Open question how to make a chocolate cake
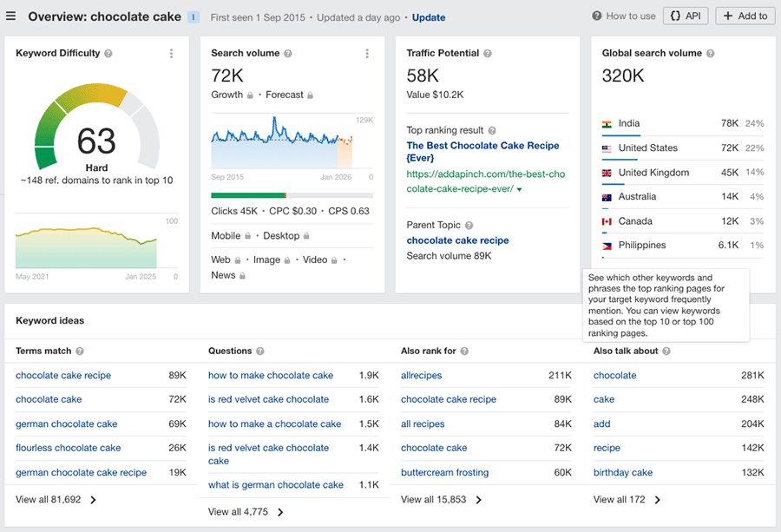 tap(274, 424)
